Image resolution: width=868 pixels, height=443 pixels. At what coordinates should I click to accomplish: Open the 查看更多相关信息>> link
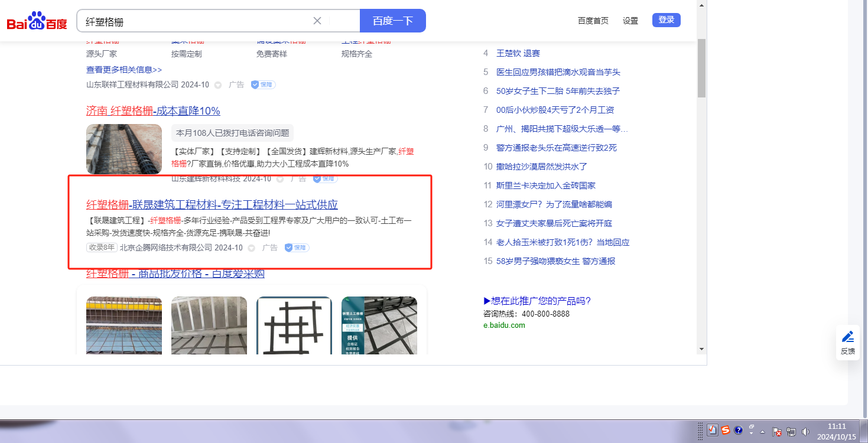tap(124, 70)
